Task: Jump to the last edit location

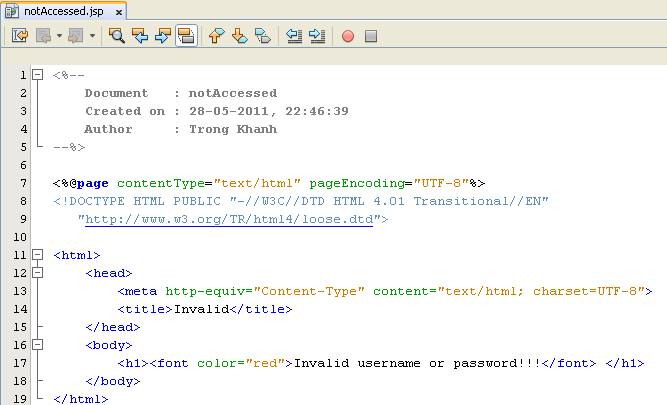Action: (x=20, y=36)
